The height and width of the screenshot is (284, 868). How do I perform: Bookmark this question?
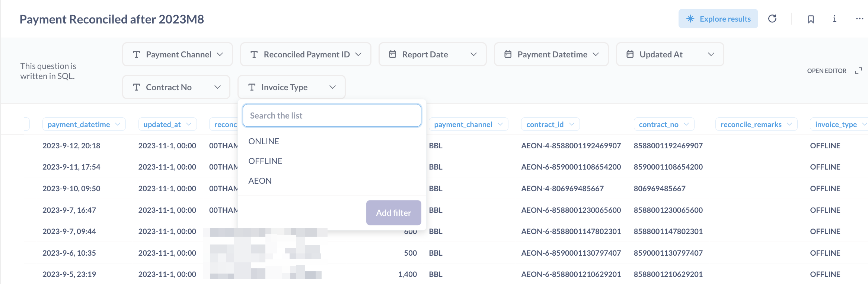pyautogui.click(x=811, y=19)
